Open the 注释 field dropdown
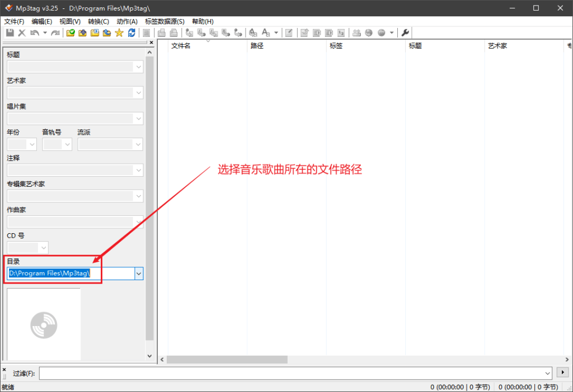The image size is (573, 392). [139, 170]
